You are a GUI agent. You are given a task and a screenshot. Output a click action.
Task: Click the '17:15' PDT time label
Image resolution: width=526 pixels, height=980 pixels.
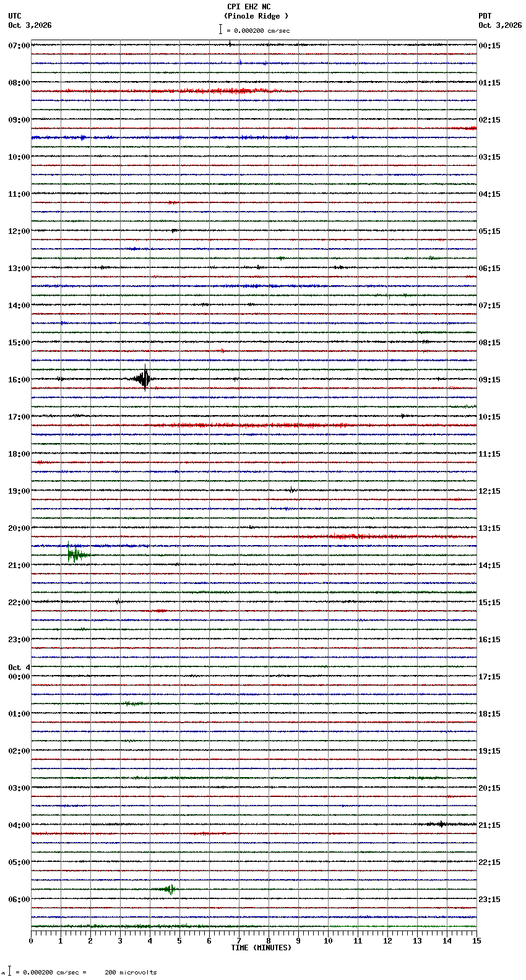[489, 677]
